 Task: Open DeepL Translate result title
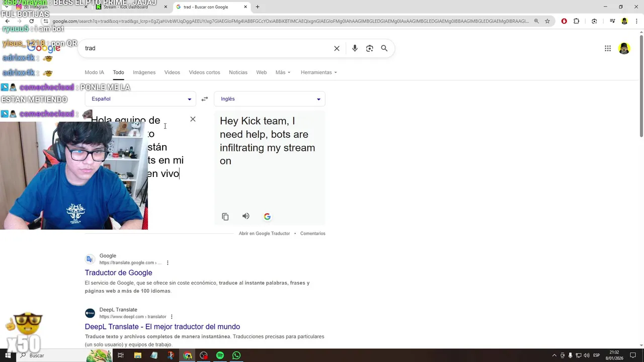point(162,327)
